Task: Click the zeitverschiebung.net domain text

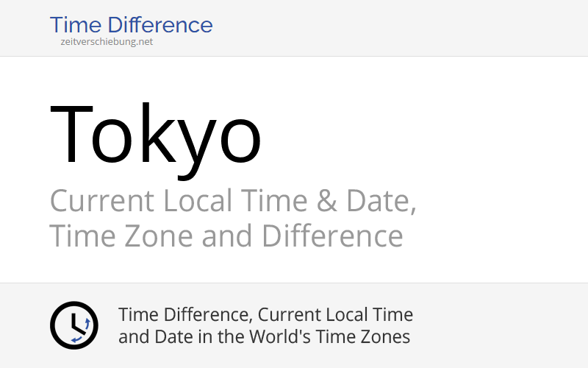Action: coord(107,42)
